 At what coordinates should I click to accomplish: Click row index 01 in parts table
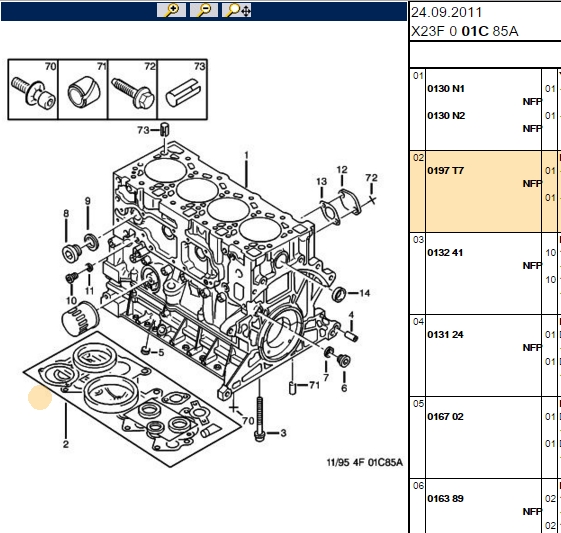click(418, 76)
